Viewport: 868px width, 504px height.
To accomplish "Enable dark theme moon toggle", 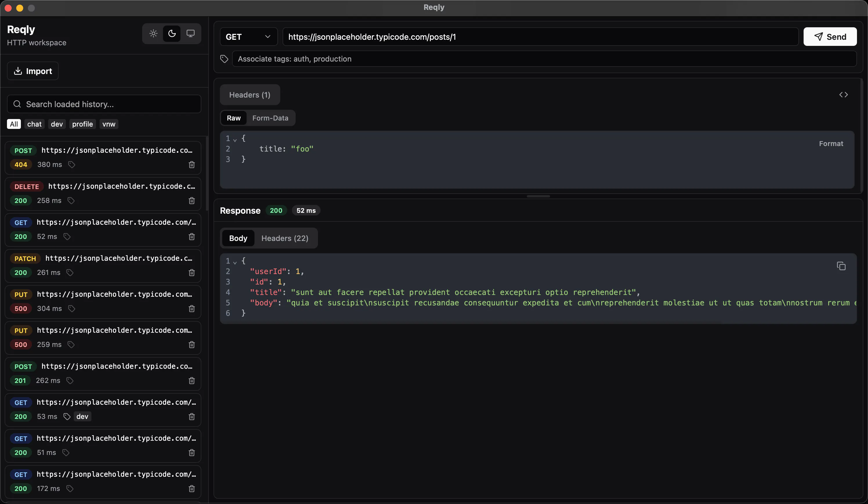I will tap(172, 33).
